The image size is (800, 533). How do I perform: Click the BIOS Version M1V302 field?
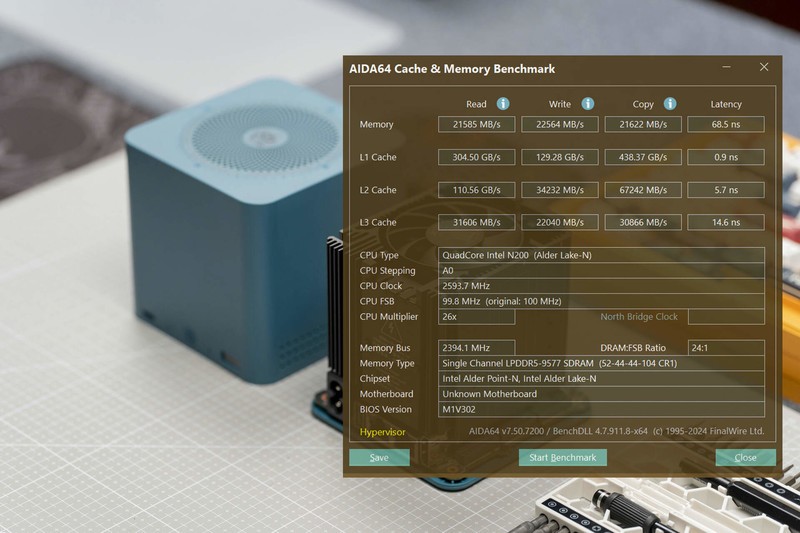pos(601,409)
